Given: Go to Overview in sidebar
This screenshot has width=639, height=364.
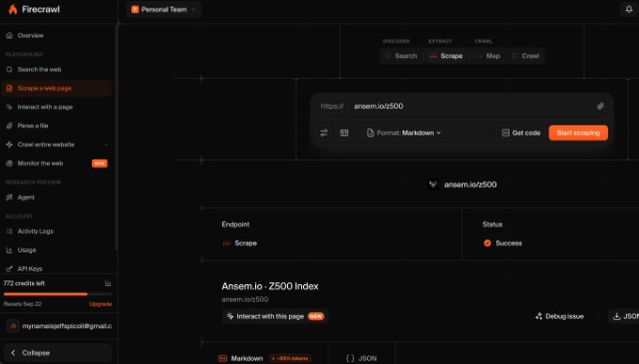Looking at the screenshot, I should click(56, 36).
